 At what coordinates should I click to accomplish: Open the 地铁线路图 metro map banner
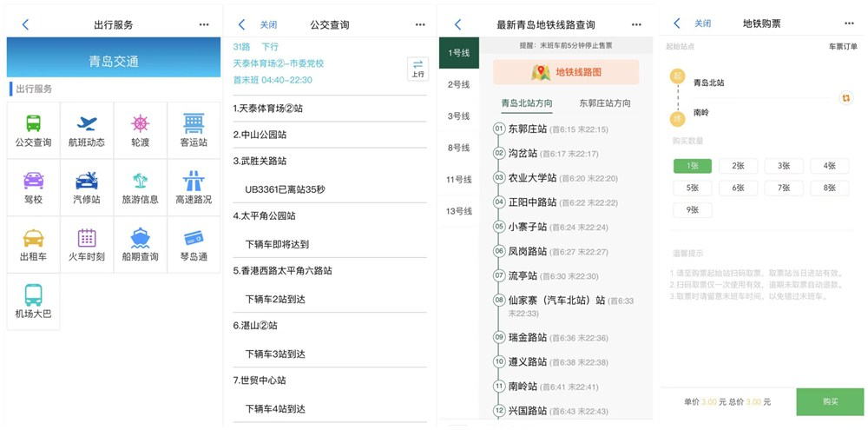[566, 72]
